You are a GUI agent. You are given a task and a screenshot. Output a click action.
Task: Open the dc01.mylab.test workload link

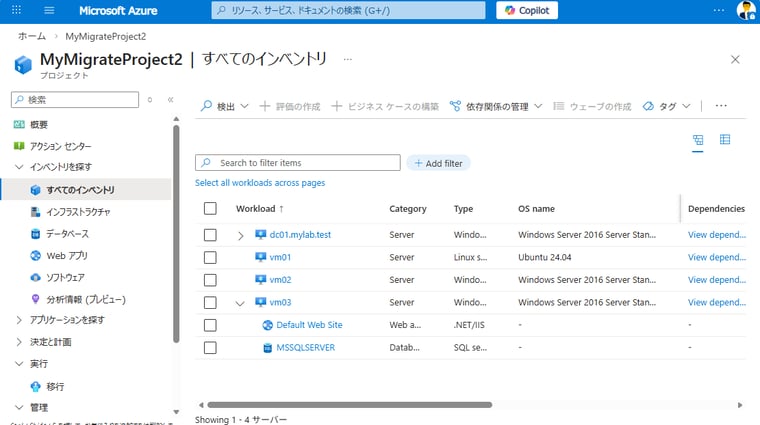300,235
